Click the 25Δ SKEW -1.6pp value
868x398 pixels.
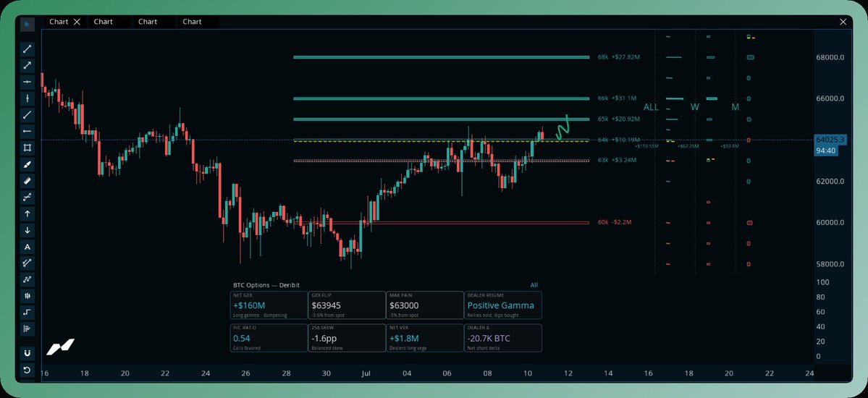pyautogui.click(x=324, y=338)
